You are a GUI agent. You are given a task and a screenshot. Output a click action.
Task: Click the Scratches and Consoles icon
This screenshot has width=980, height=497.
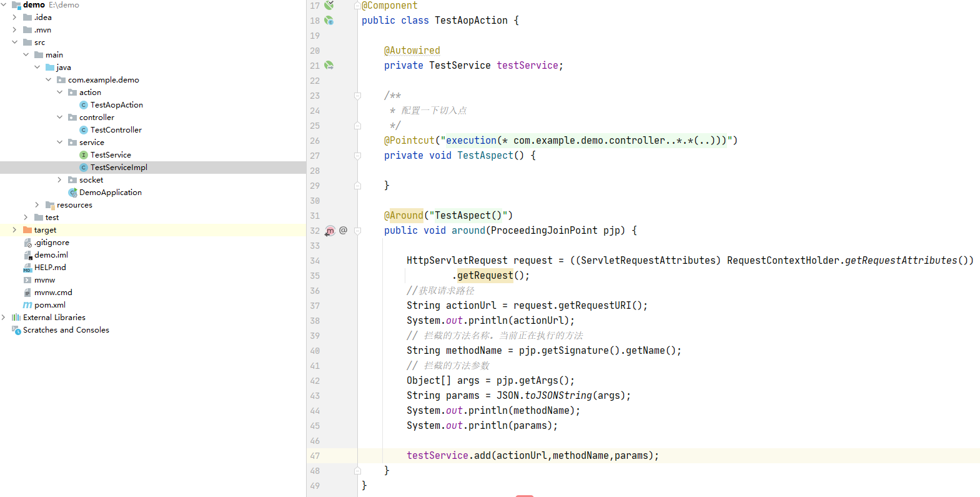tap(16, 330)
